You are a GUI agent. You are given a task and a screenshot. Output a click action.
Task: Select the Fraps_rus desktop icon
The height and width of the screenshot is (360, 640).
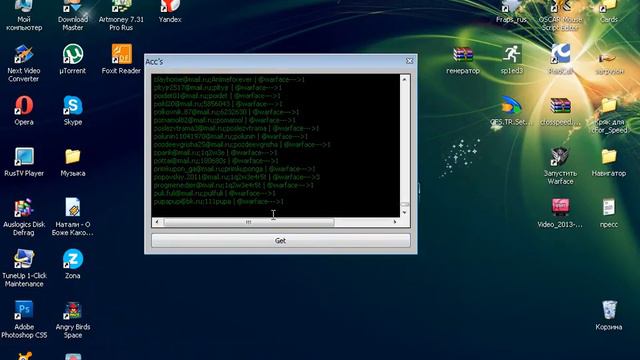click(x=511, y=11)
